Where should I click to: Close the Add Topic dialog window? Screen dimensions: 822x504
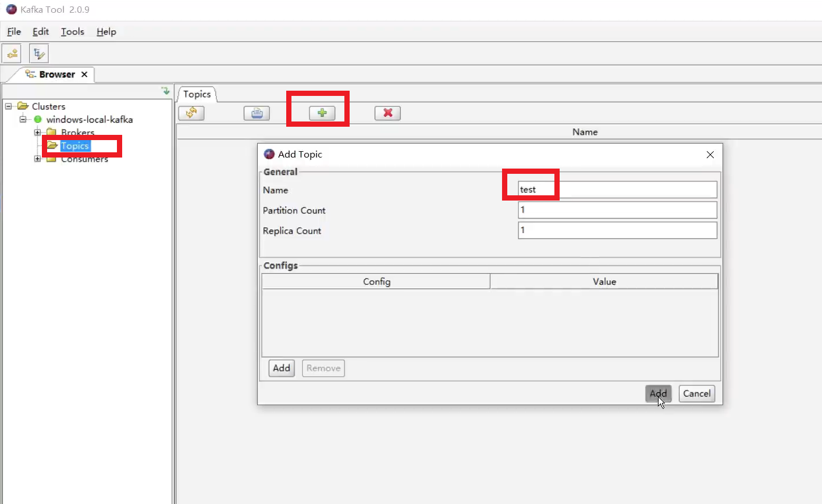710,155
